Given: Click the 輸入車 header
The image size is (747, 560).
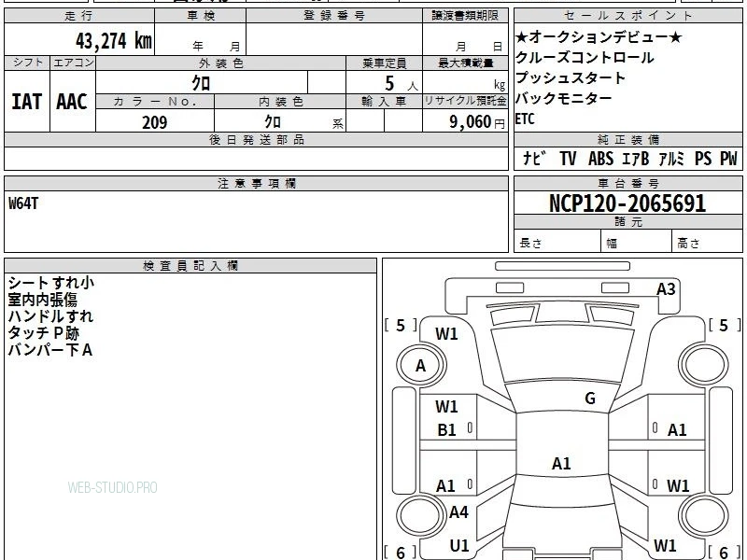Looking at the screenshot, I should (x=384, y=102).
